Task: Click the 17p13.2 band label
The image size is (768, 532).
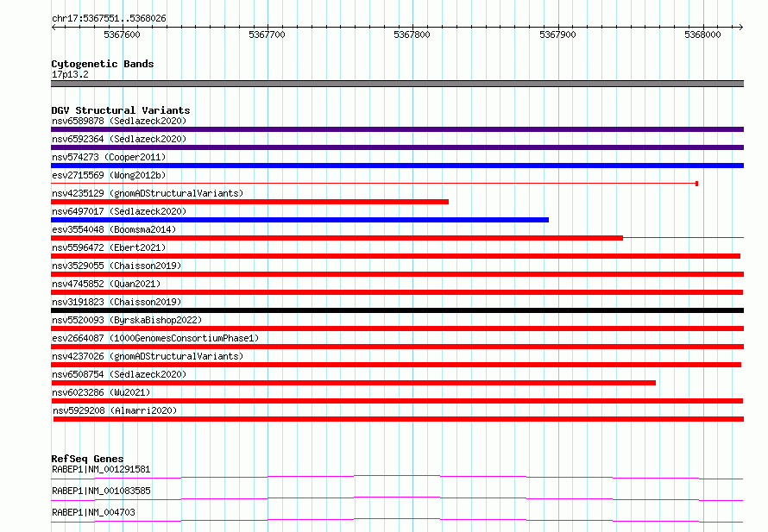Action: click(x=70, y=74)
